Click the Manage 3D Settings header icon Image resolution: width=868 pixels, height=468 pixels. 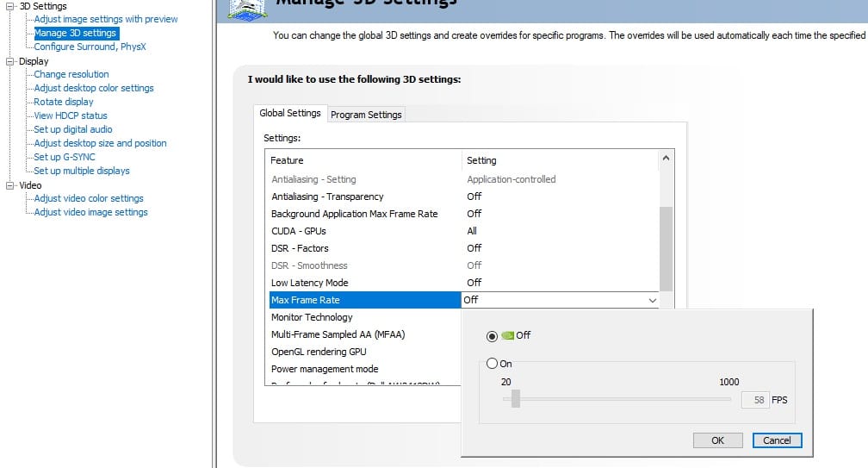point(247,9)
